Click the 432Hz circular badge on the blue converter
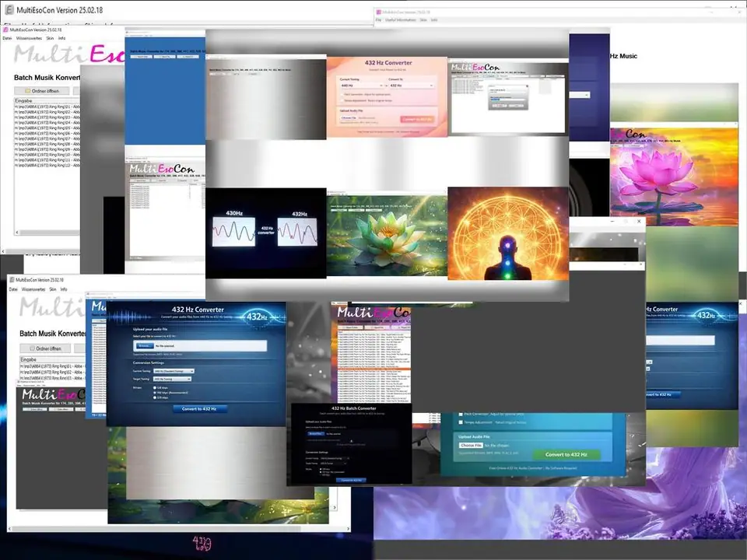 (258, 316)
